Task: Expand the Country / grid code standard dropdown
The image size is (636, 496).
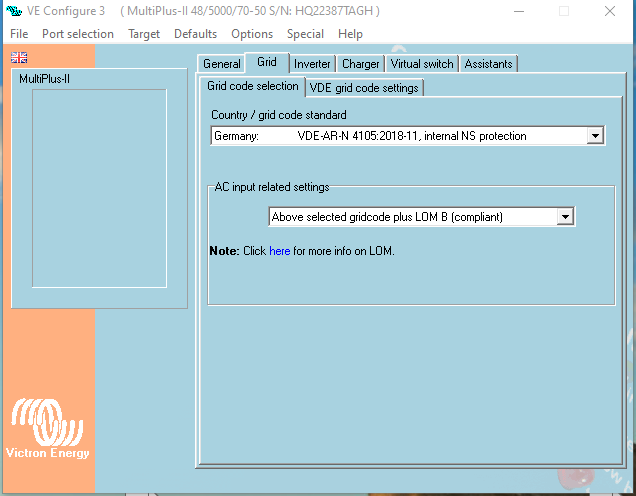Action: point(595,136)
